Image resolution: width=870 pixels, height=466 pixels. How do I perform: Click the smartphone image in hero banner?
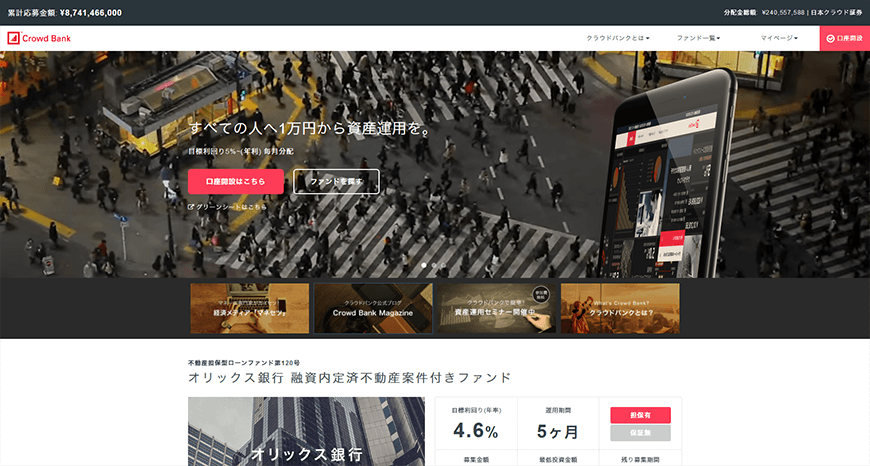[x=669, y=175]
